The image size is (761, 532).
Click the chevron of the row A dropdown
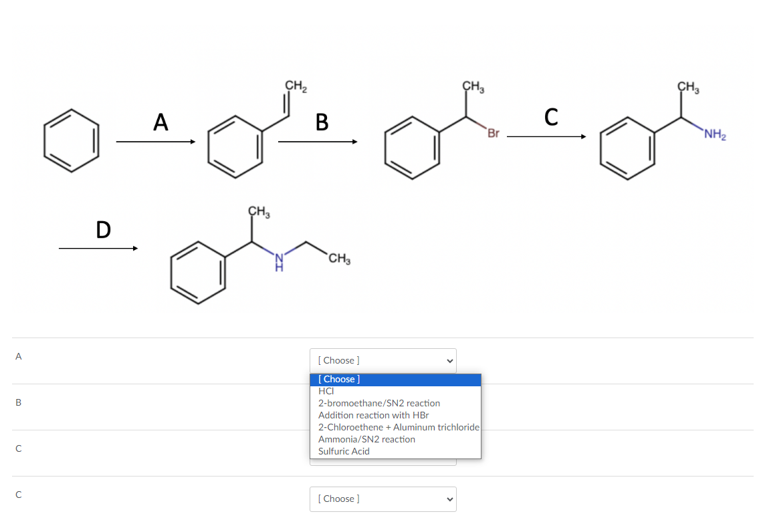point(449,360)
